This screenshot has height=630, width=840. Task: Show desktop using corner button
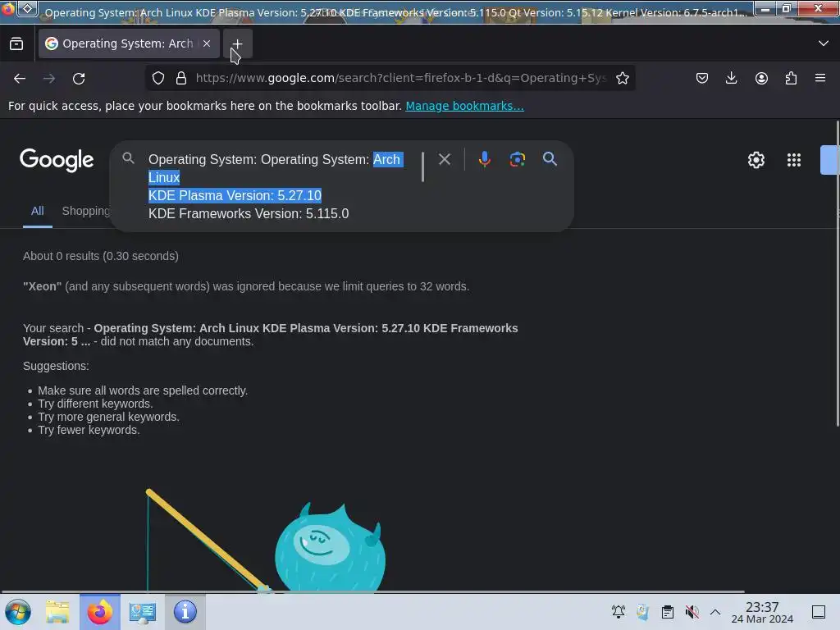click(x=819, y=612)
